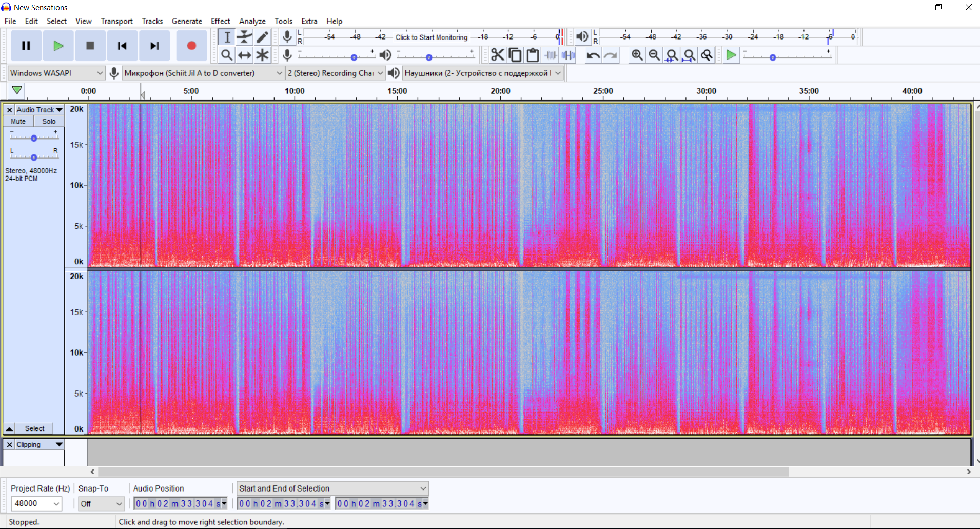Select the Selection (I-beam) tool
Image resolution: width=980 pixels, height=529 pixels.
tap(227, 37)
